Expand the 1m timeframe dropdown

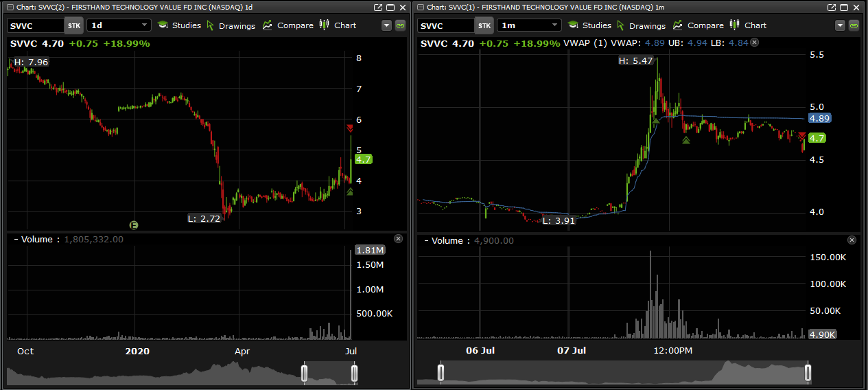point(529,25)
